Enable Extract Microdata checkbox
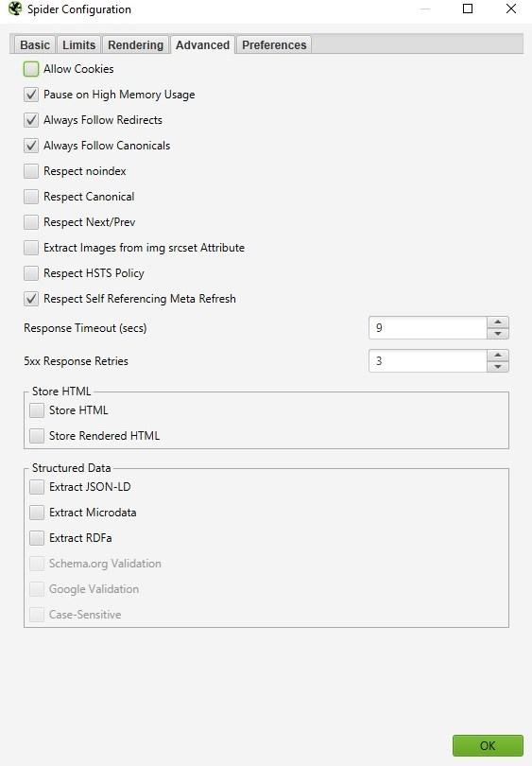 click(37, 513)
